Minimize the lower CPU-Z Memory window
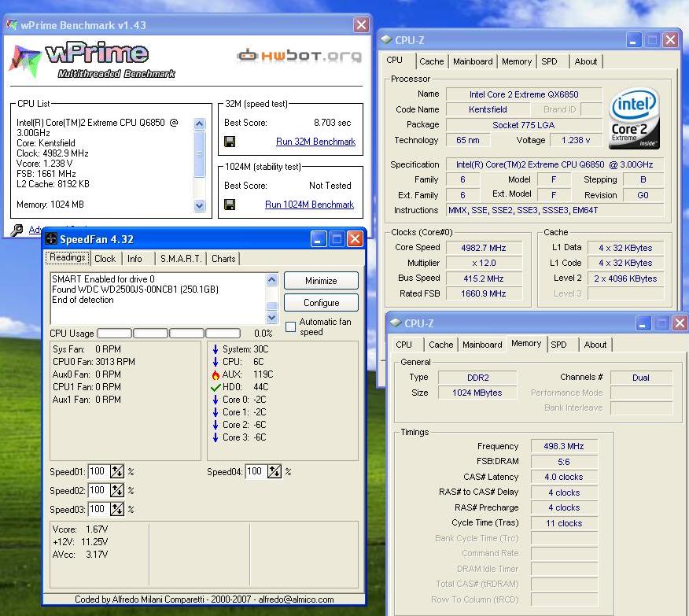The height and width of the screenshot is (616, 689). click(643, 323)
